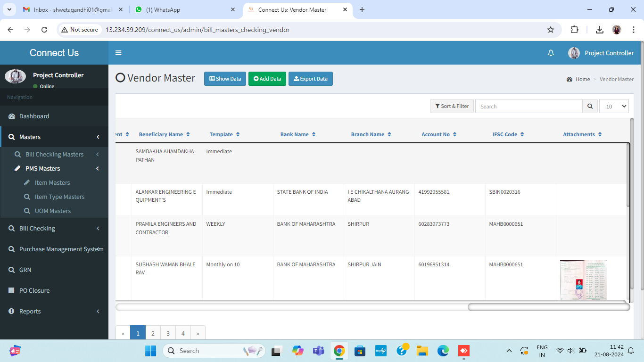Open Item Masters menu item
Viewport: 644px width, 362px height.
pos(52,182)
